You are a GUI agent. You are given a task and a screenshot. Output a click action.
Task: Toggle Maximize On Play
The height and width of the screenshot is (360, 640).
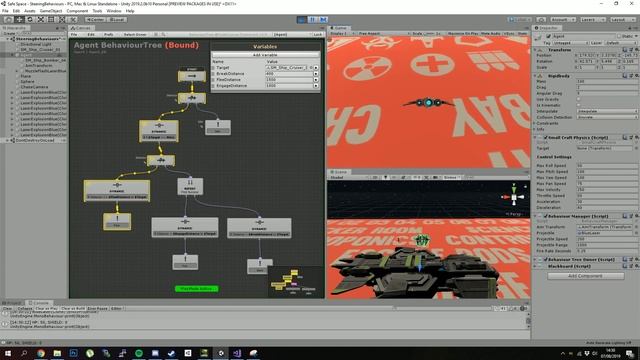click(x=462, y=33)
